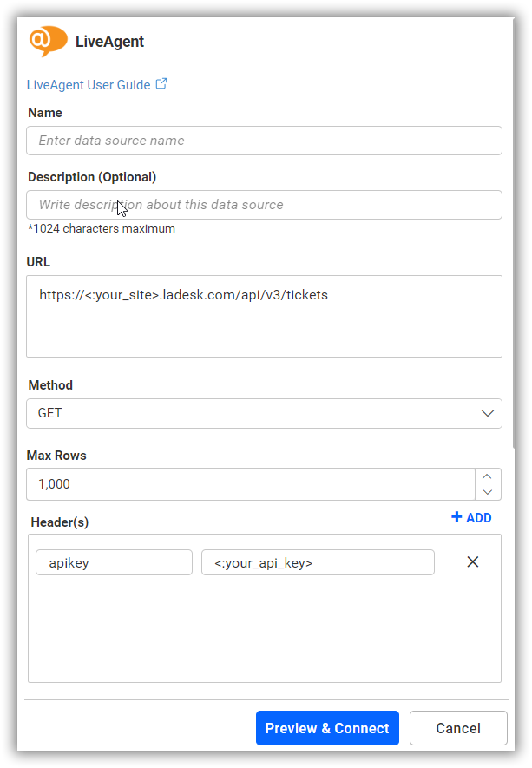Click the '*1024 characters maximum' note

pos(102,229)
